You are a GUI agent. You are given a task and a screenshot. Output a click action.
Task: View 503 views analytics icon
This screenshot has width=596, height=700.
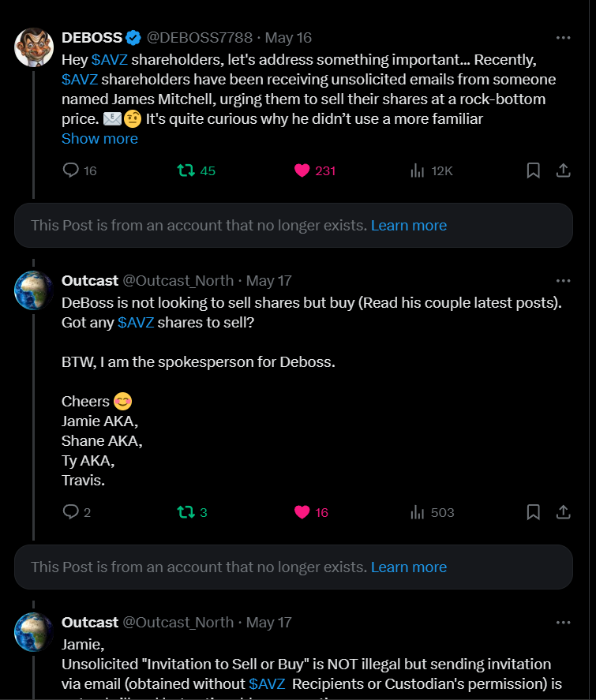(x=418, y=512)
